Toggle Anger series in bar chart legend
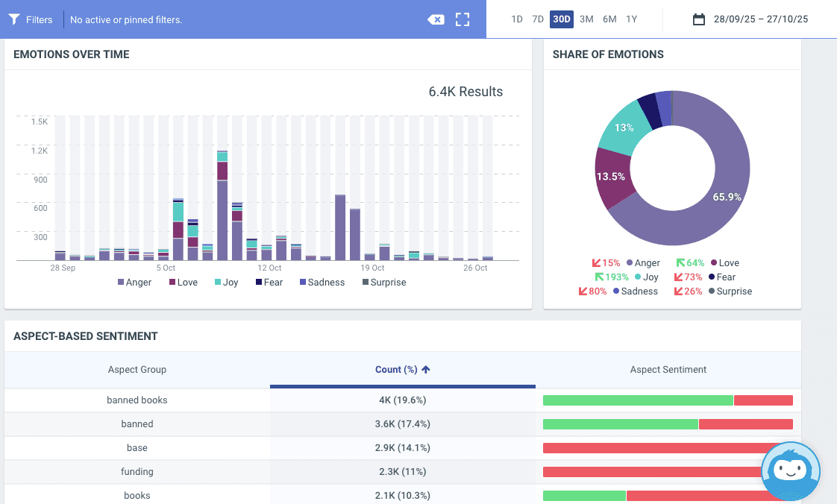The width and height of the screenshot is (837, 504). point(134,283)
